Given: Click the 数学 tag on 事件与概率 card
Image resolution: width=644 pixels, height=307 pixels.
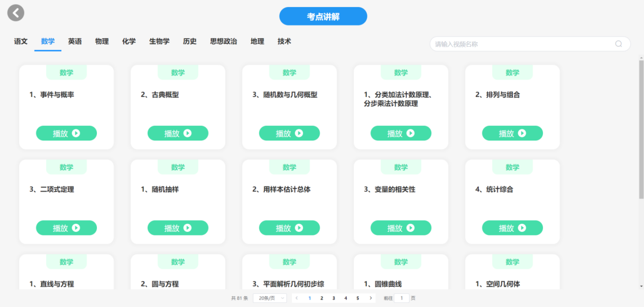Looking at the screenshot, I should click(66, 73).
